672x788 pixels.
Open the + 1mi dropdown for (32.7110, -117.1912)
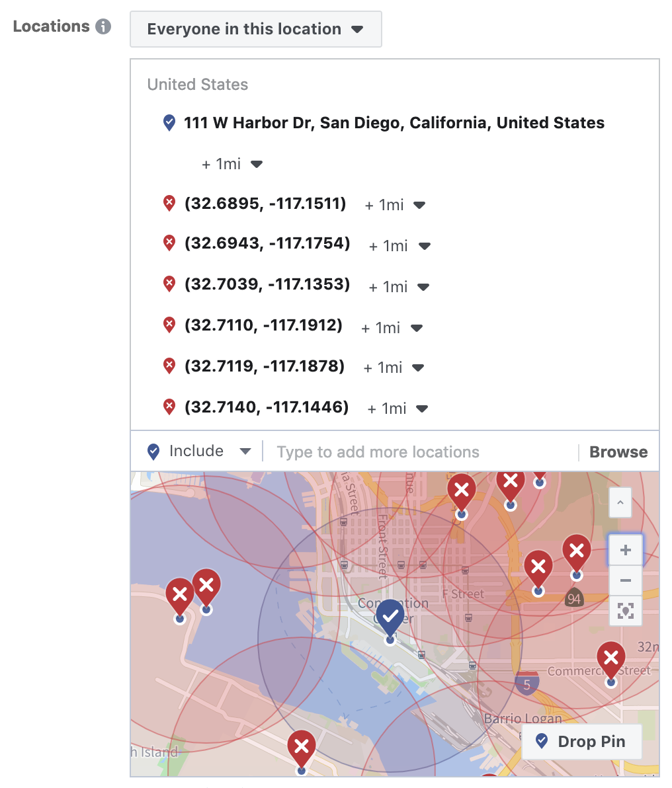pyautogui.click(x=392, y=328)
